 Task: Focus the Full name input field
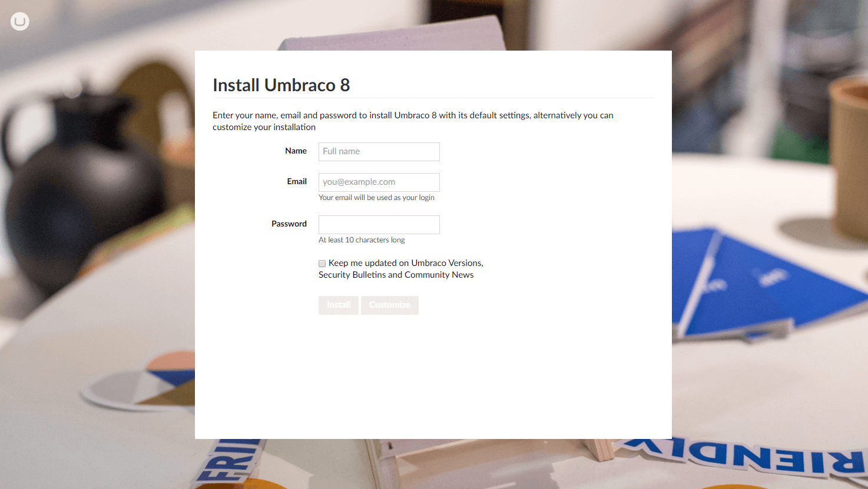tap(379, 152)
